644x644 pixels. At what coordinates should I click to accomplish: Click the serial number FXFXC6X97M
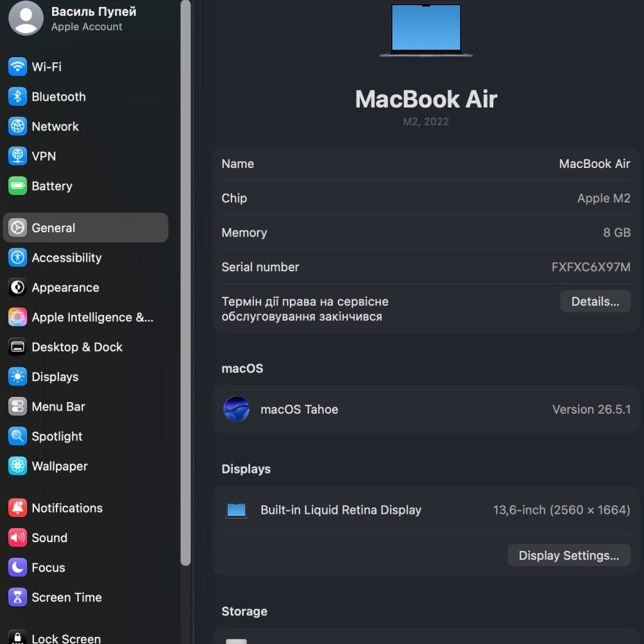tap(591, 267)
